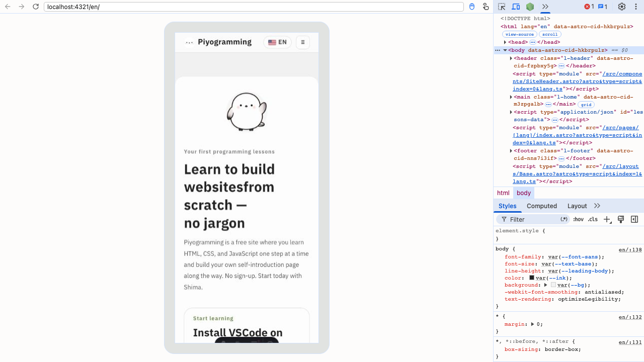This screenshot has height=362, width=644.
Task: Click the address bar showing localhost:4321/en/
Action: 254,7
